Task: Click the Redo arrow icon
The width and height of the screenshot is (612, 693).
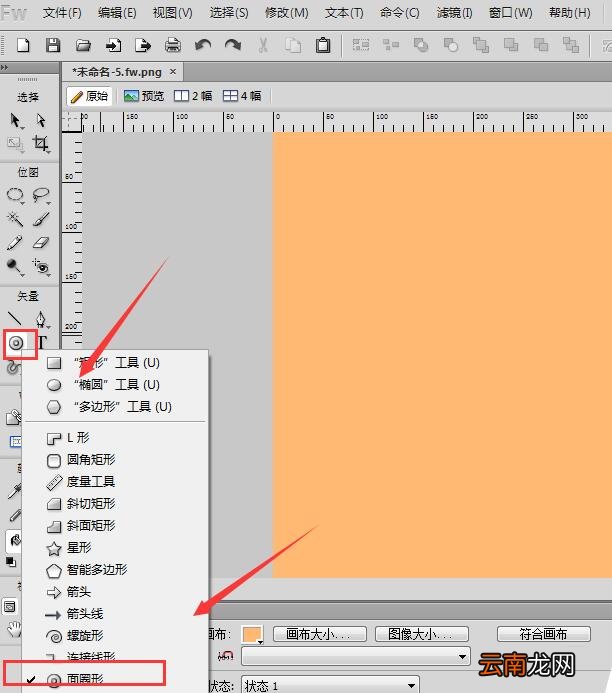Action: coord(233,45)
